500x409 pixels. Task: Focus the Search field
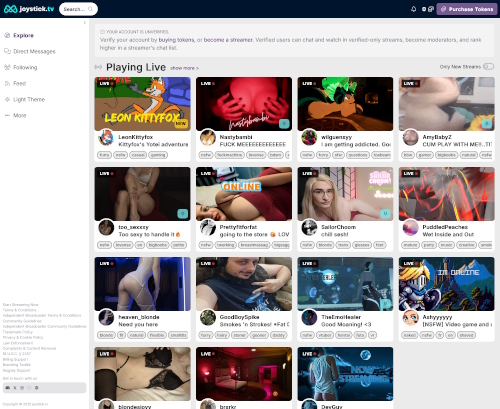pos(78,9)
